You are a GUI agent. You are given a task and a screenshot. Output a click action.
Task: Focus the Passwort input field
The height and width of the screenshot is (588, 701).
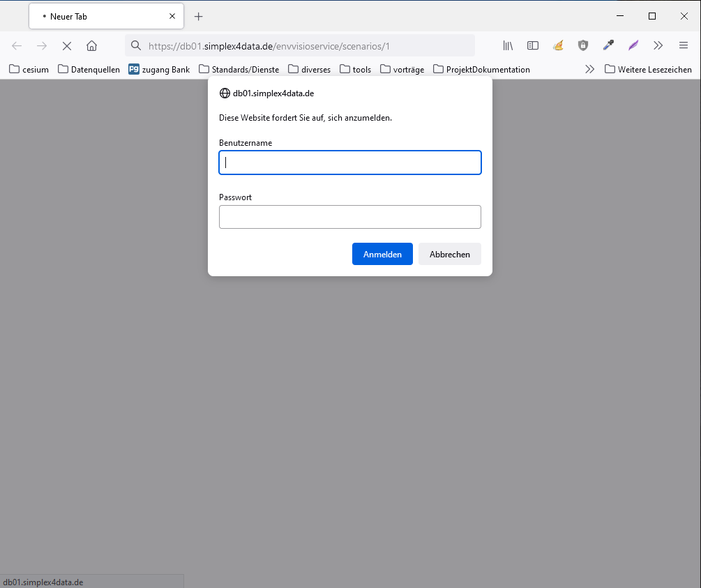pyautogui.click(x=349, y=217)
